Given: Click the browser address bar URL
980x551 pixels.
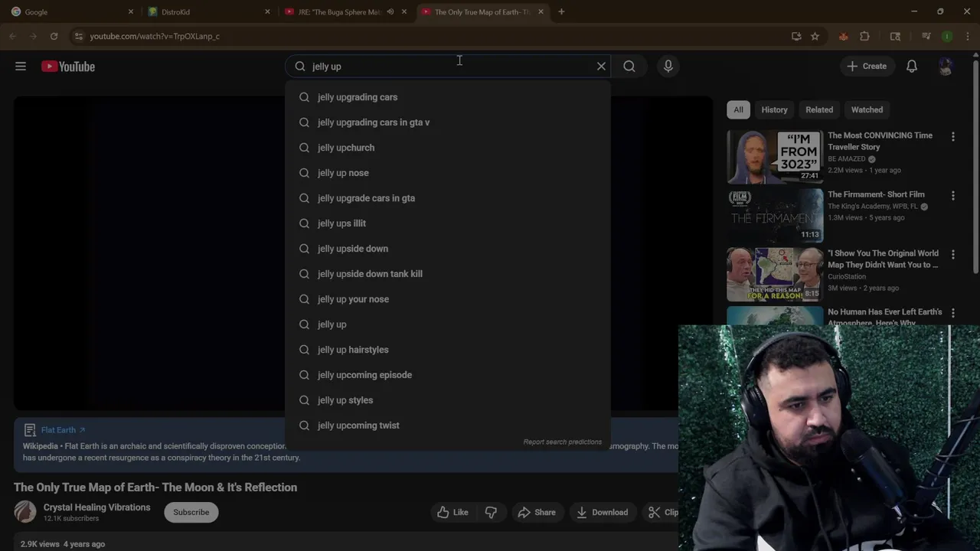Looking at the screenshot, I should [155, 36].
